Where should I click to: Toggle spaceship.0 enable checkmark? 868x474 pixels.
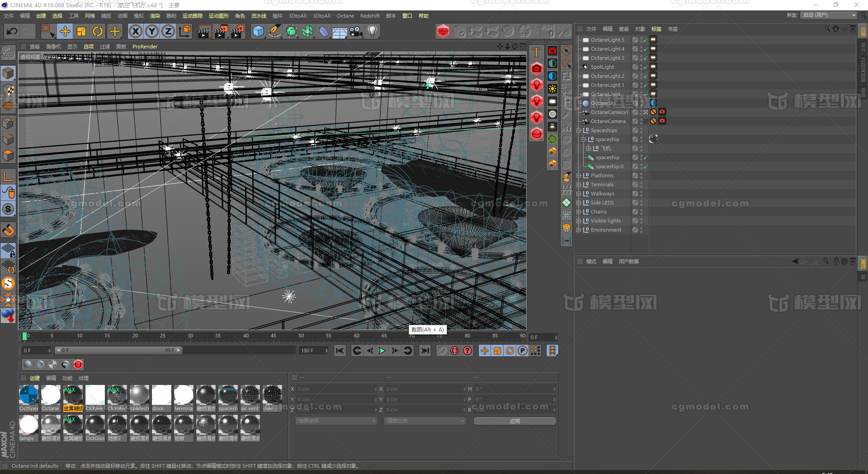646,166
